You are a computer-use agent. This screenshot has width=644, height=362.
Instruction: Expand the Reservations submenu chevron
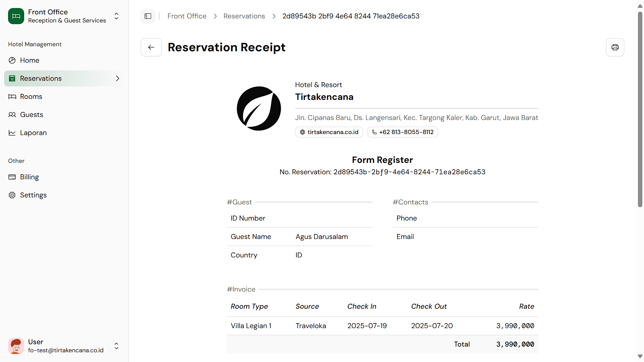point(117,78)
